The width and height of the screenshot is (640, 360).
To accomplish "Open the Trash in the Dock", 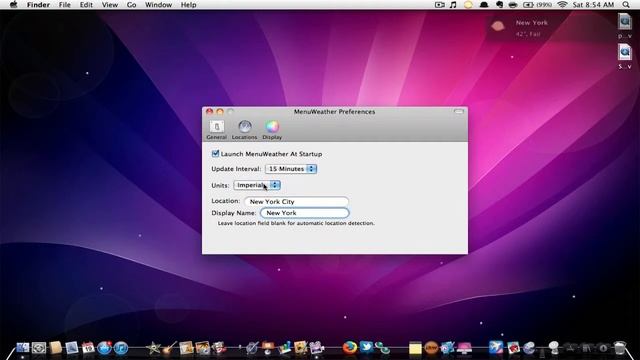I will tap(620, 348).
